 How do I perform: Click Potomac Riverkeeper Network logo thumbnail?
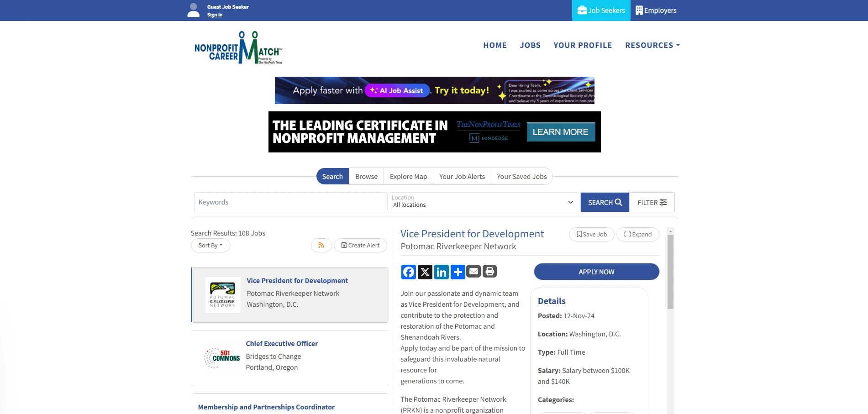click(223, 295)
